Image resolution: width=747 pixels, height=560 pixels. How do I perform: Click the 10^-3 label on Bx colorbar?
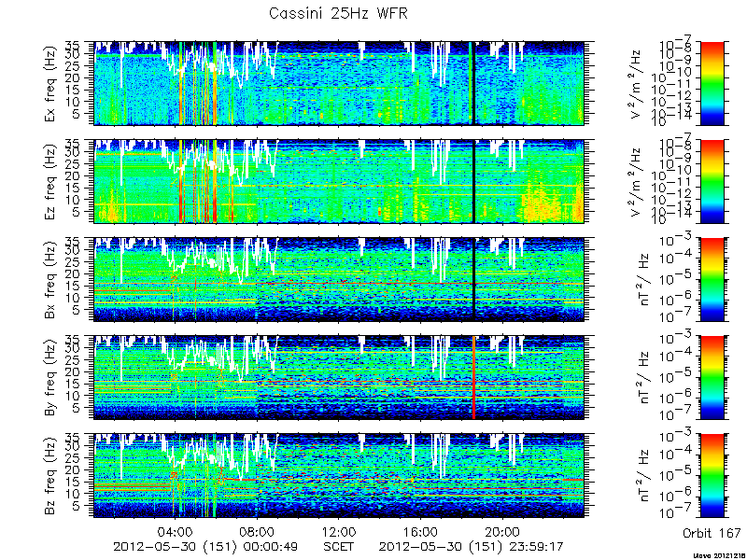pyautogui.click(x=676, y=242)
